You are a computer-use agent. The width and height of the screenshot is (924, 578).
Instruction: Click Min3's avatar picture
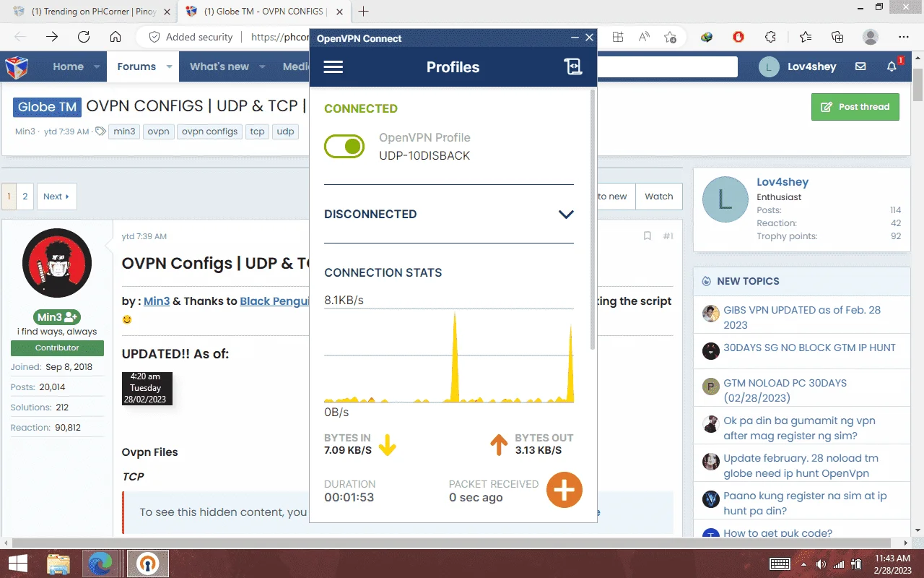pyautogui.click(x=57, y=263)
